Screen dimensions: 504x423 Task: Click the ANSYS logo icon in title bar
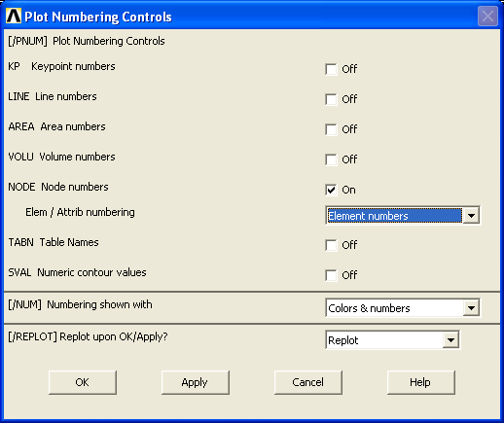pyautogui.click(x=14, y=17)
